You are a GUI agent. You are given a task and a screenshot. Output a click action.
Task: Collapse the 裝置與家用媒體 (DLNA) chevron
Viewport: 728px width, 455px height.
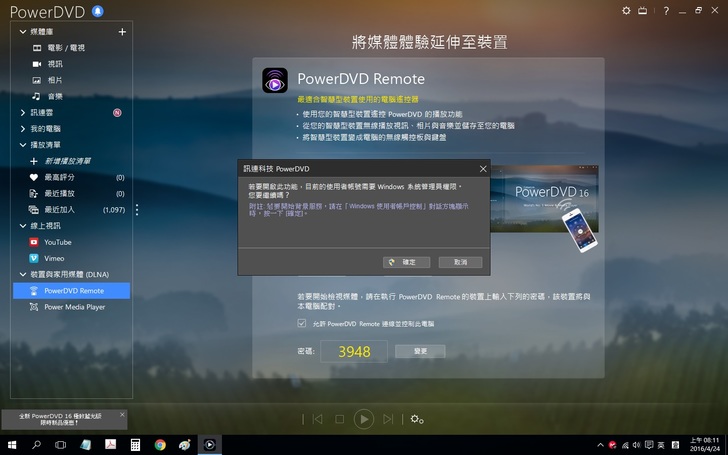tap(22, 274)
